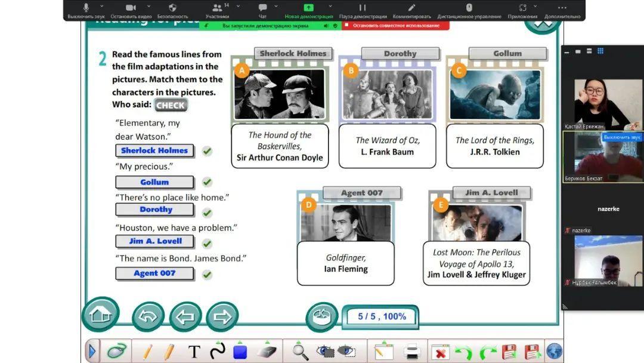The width and height of the screenshot is (644, 363).
Task: Select the curved line drawing tool
Action: [217, 350]
